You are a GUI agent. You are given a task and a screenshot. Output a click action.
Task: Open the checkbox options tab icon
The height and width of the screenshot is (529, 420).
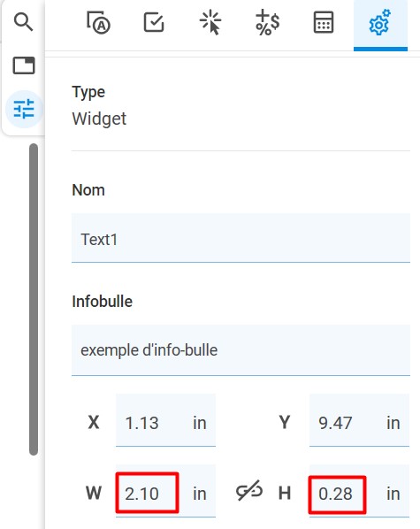click(x=154, y=22)
